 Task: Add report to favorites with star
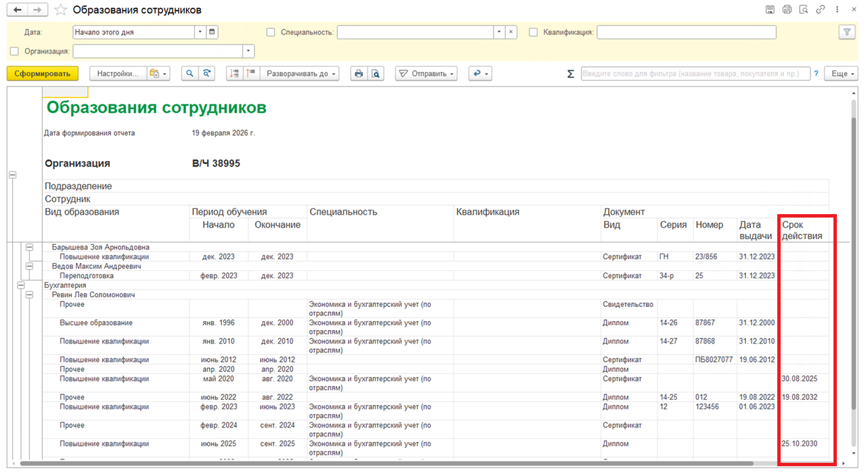click(60, 10)
